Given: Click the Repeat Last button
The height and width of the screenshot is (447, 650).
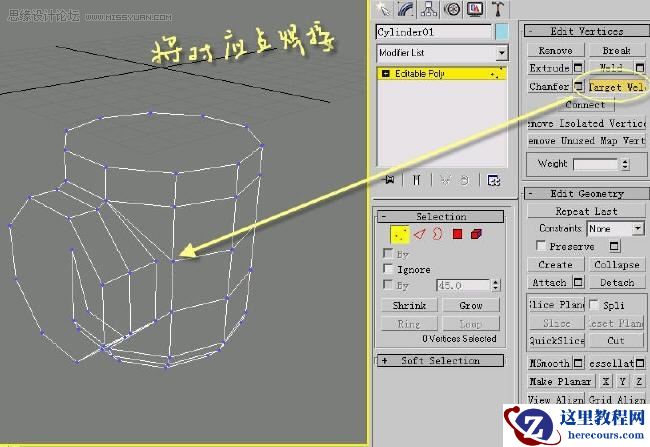Looking at the screenshot, I should pyautogui.click(x=586, y=211).
